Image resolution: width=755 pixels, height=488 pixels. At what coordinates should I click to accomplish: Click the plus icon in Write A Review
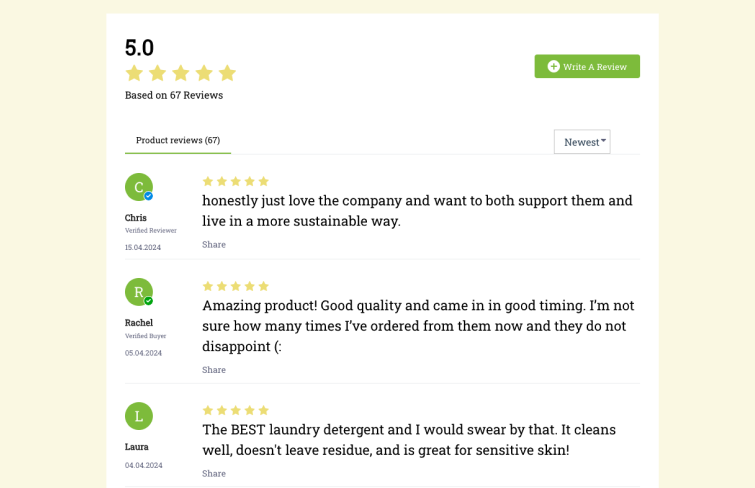(x=554, y=66)
